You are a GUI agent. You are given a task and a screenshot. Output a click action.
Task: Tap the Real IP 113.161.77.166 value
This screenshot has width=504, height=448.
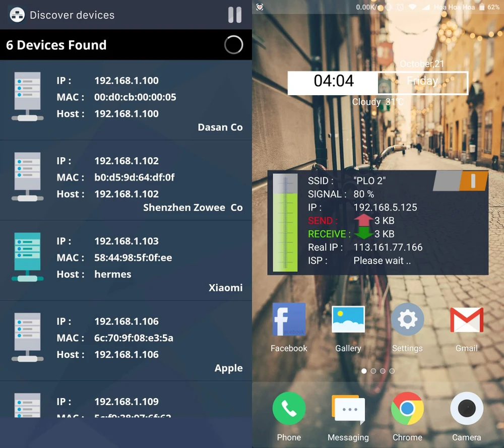pyautogui.click(x=388, y=247)
